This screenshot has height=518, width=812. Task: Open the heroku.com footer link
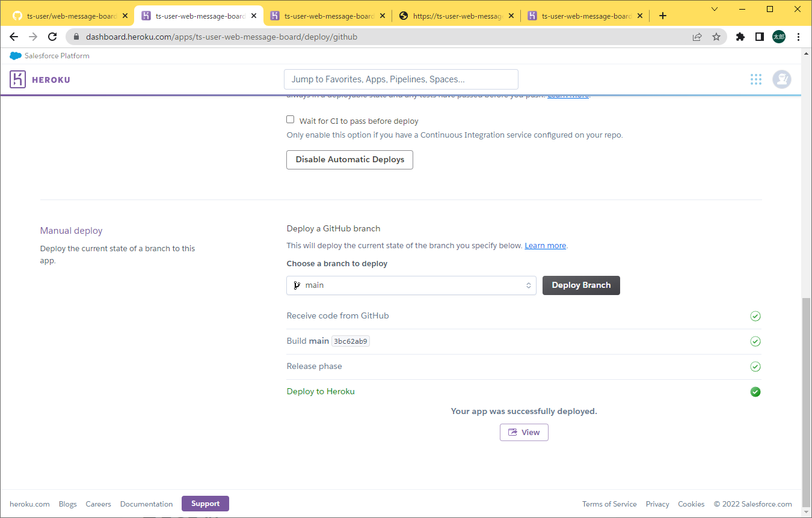(x=29, y=504)
